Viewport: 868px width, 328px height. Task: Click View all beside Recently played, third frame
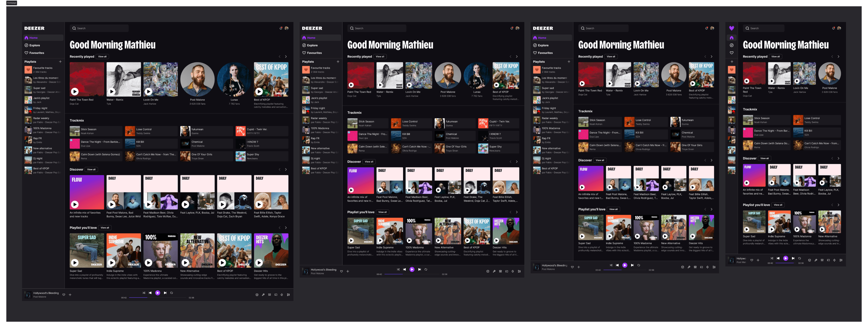[611, 57]
